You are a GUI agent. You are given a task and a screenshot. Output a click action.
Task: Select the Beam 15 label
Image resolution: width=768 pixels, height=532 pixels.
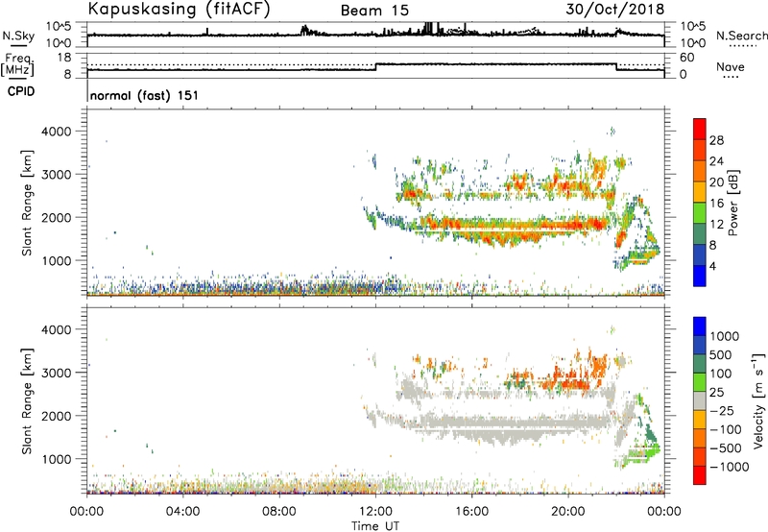374,11
